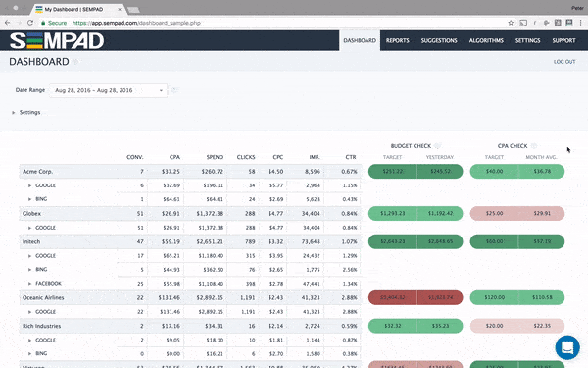The height and width of the screenshot is (368, 588).
Task: Click Acme Corp. CTR value 0.67%
Action: tap(349, 171)
